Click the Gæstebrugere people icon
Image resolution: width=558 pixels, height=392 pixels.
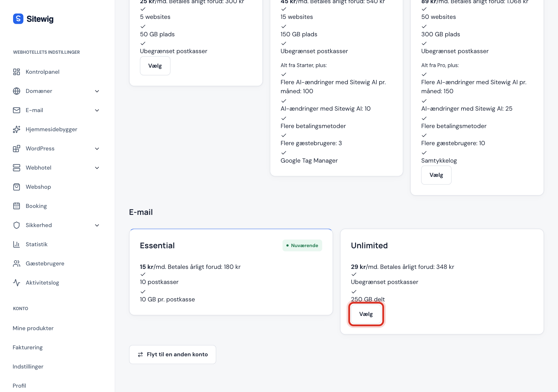click(17, 264)
